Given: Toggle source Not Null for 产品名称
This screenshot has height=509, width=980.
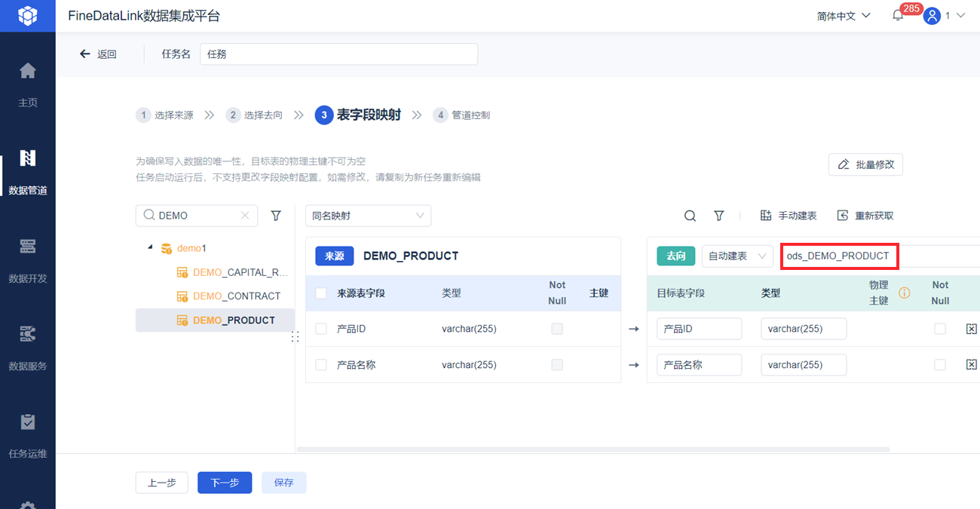Looking at the screenshot, I should [557, 364].
